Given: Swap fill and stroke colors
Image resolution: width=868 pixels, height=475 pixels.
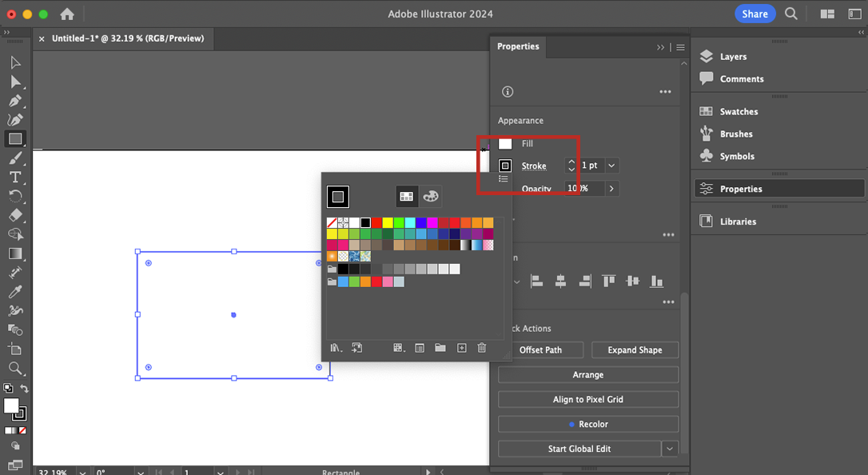Looking at the screenshot, I should 24,388.
